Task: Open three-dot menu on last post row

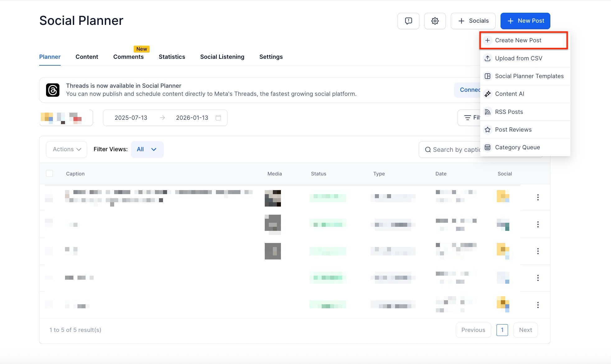Action: point(538,305)
